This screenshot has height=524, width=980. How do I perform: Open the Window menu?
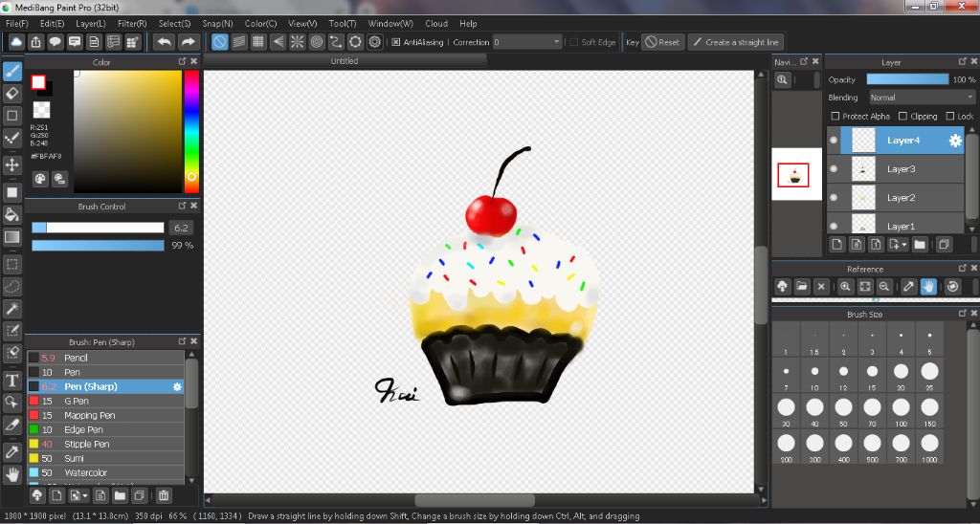pyautogui.click(x=390, y=23)
